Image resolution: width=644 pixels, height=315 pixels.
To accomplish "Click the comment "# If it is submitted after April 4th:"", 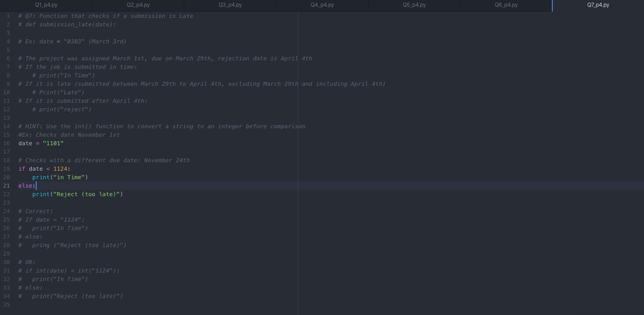I will click(x=83, y=101).
